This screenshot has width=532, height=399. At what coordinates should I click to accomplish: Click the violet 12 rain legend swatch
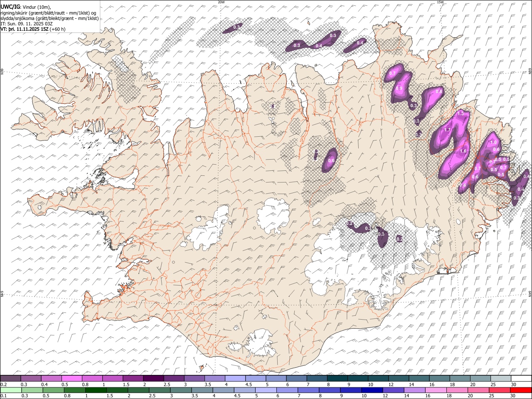(393, 390)
